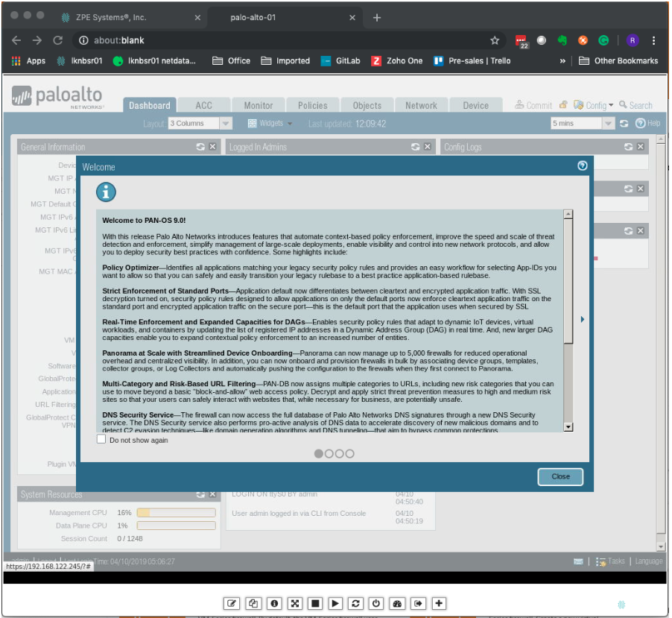672x618 pixels.
Task: Close the Config Logs widget
Action: click(640, 147)
